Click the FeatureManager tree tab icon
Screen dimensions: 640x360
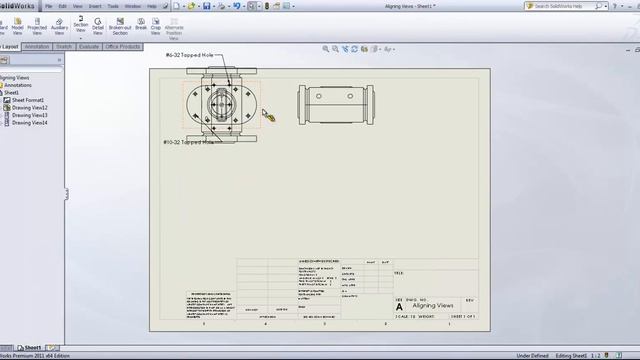coord(4,60)
